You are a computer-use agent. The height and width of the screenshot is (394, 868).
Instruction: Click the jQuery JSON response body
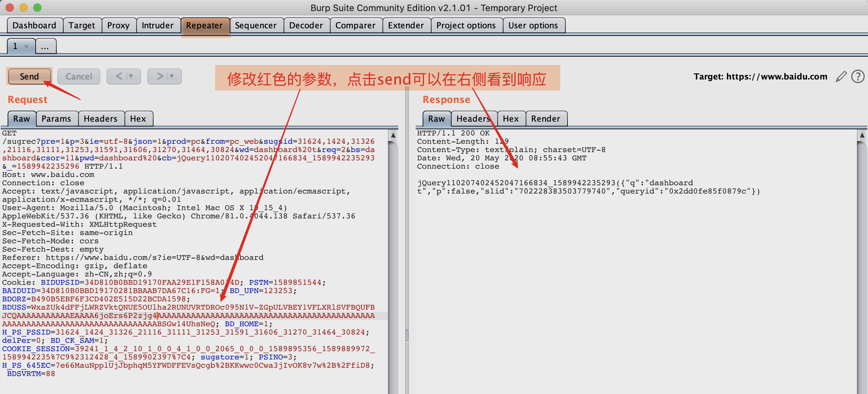[589, 187]
